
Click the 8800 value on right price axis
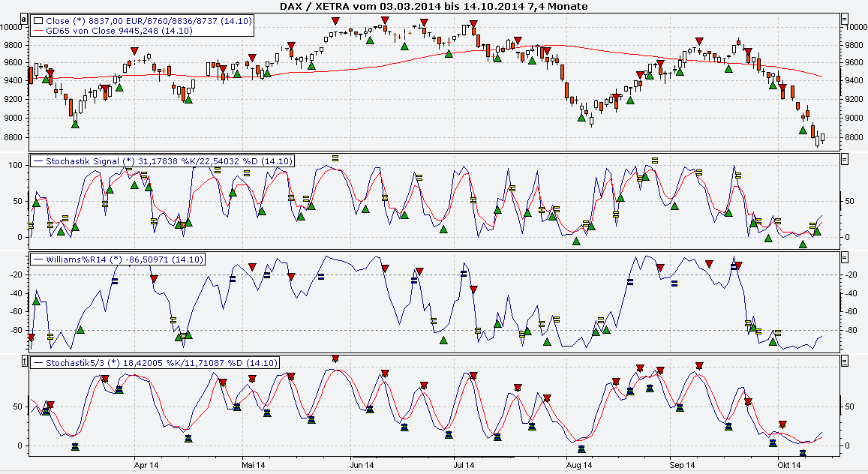pos(854,137)
